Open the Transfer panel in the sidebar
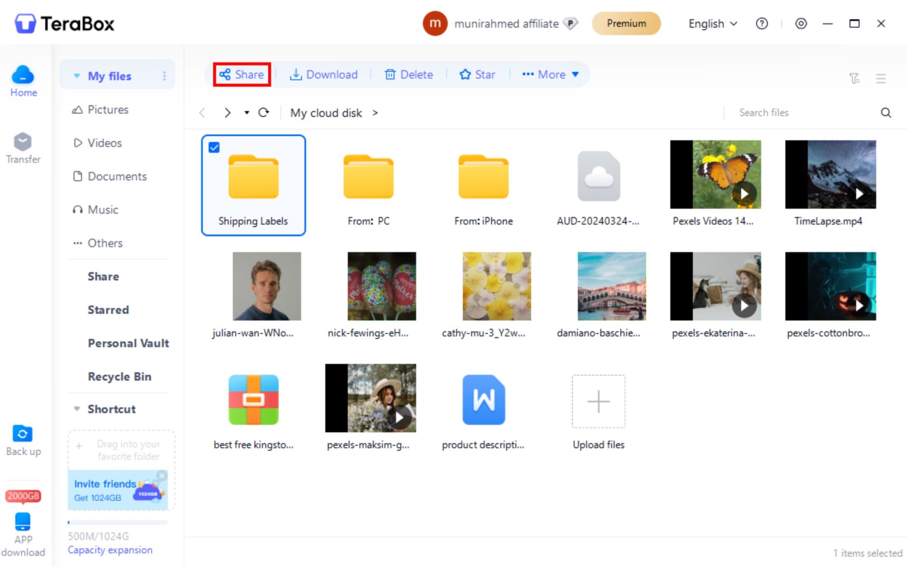The image size is (924, 578). 23,147
